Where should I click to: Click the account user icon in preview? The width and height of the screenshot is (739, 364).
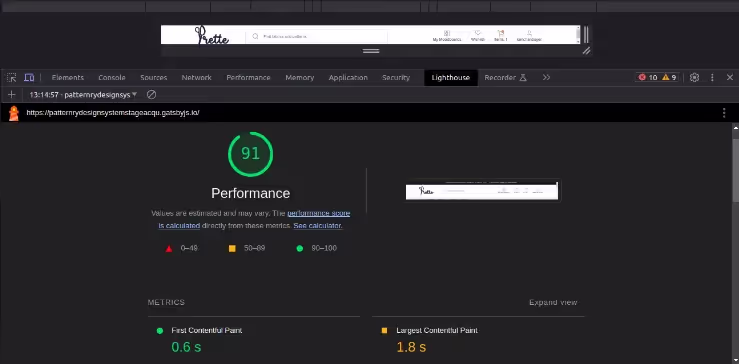(529, 33)
